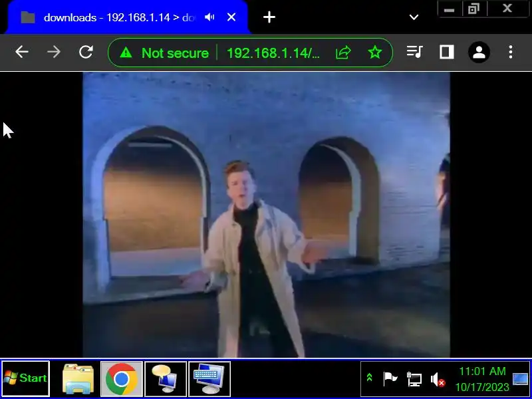Viewport: 532px width, 399px height.
Task: Click the network tray icon
Action: pos(414,379)
